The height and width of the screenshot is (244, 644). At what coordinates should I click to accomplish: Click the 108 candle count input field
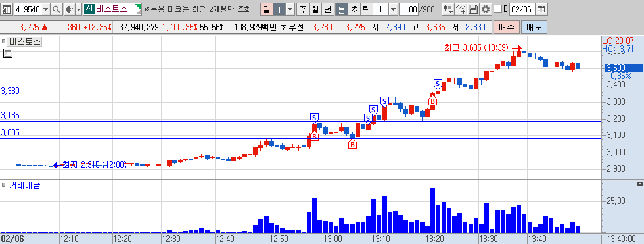(x=409, y=9)
